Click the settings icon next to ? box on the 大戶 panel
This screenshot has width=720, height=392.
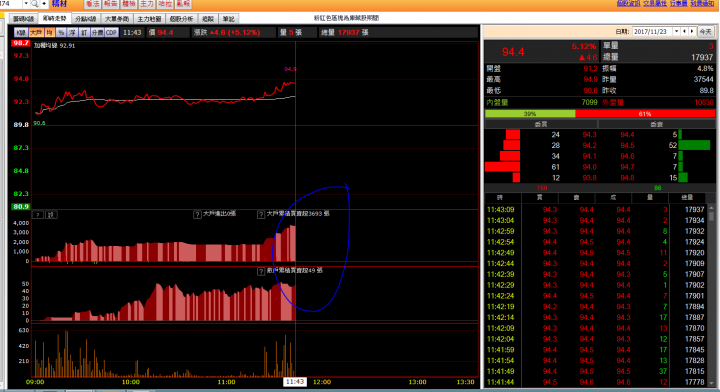(51, 215)
